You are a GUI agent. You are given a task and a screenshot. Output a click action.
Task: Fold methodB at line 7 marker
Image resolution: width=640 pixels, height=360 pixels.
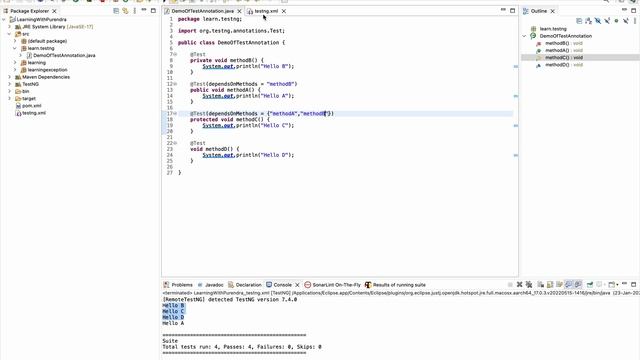tap(176, 54)
